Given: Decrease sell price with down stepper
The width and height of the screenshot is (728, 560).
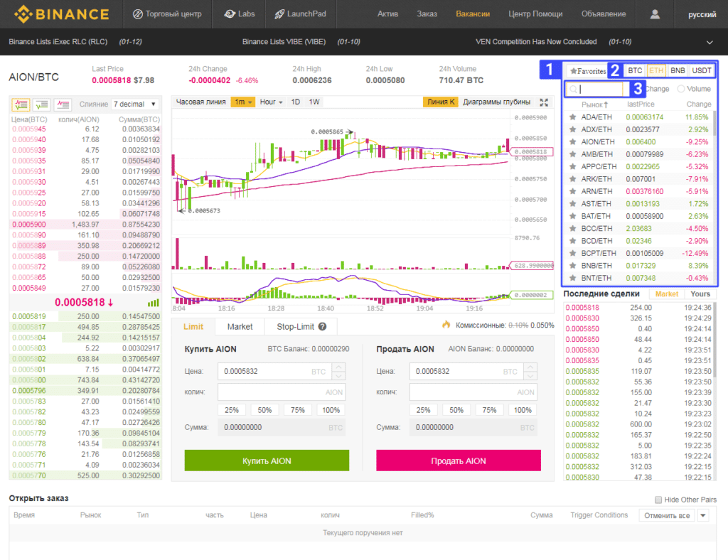Looking at the screenshot, I should tap(530, 376).
